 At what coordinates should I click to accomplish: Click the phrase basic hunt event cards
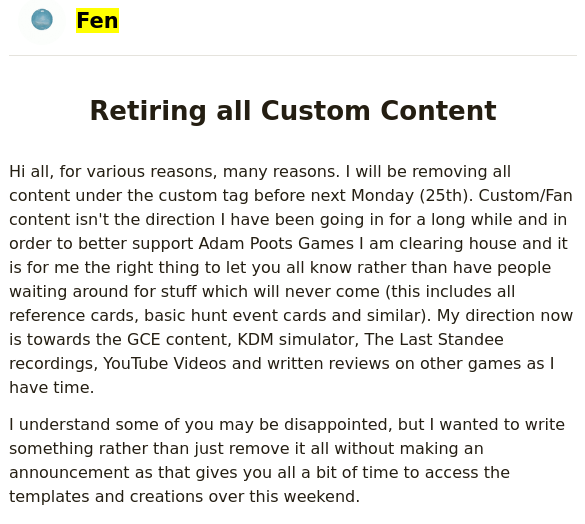235,315
